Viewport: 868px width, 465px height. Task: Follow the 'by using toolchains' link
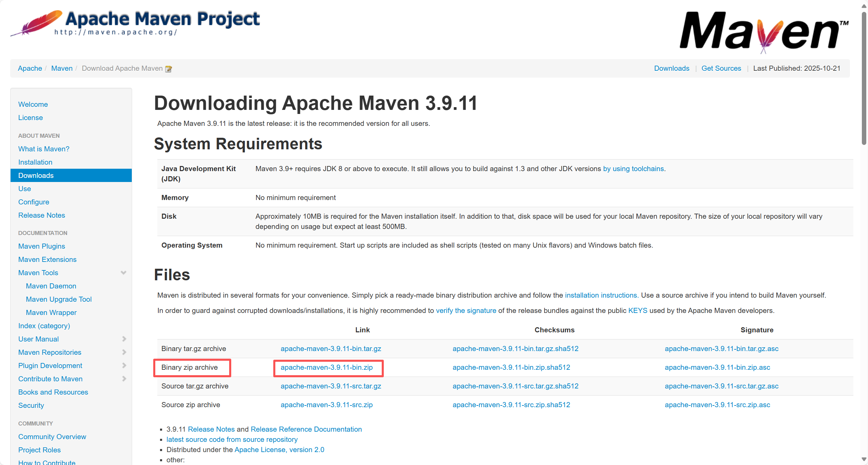click(633, 169)
